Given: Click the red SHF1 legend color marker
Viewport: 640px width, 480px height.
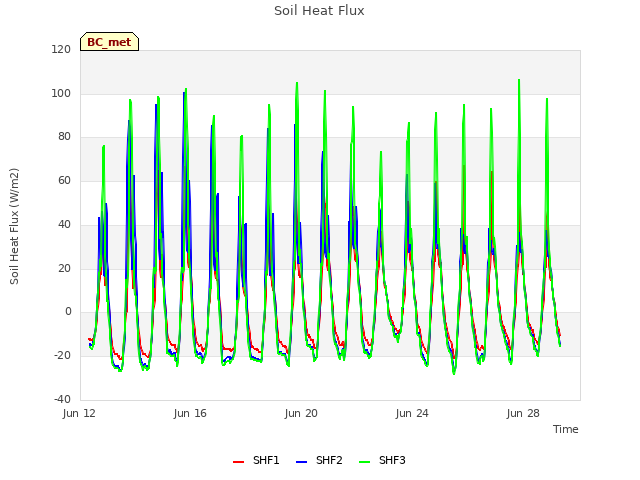Looking at the screenshot, I should [238, 462].
